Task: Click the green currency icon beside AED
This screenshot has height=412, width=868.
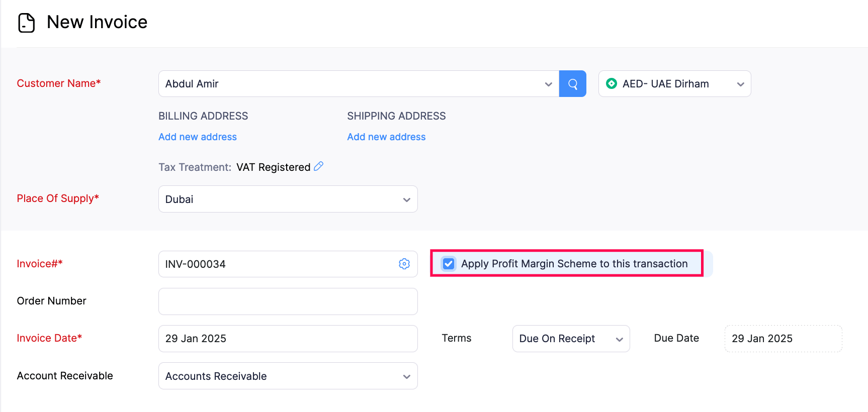Action: (x=612, y=84)
